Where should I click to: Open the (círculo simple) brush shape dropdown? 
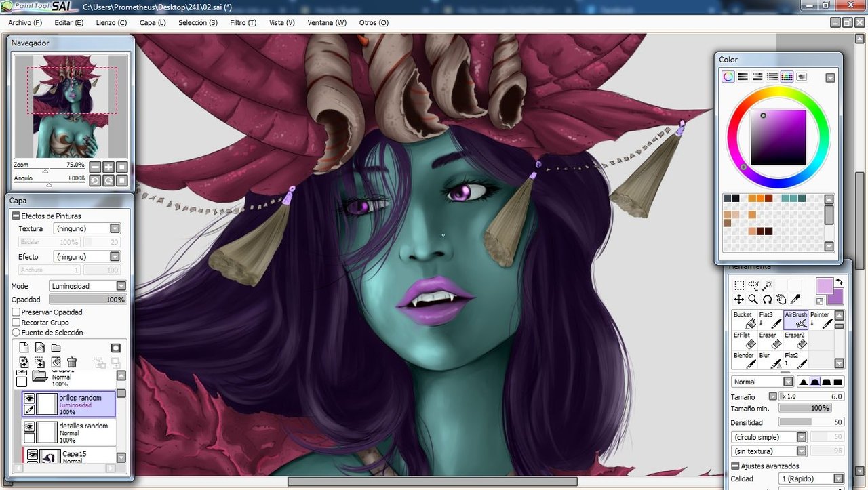tap(770, 437)
